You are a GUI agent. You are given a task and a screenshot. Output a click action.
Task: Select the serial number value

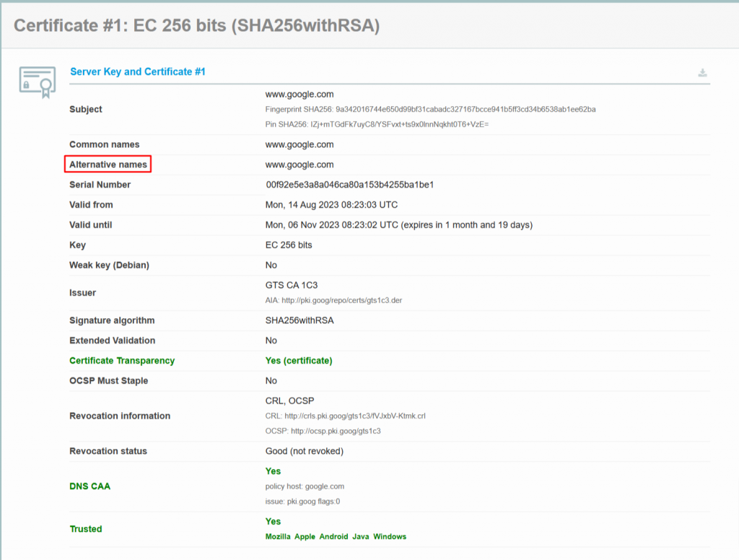point(350,185)
